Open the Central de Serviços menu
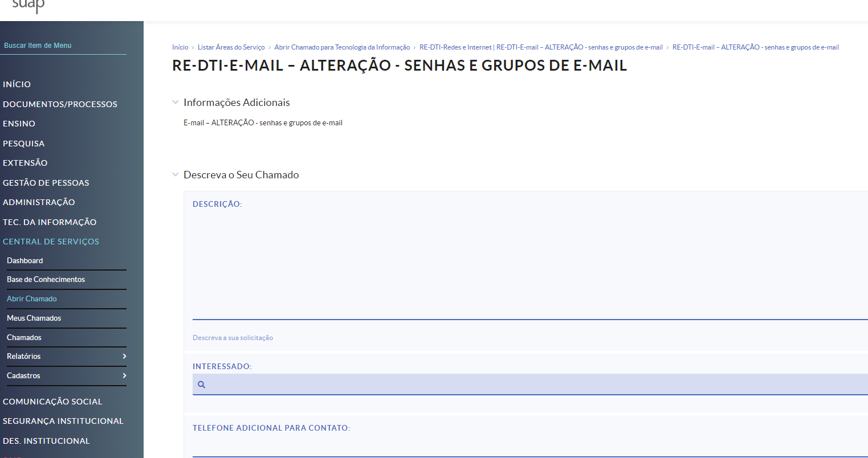The height and width of the screenshot is (458, 868). click(51, 242)
